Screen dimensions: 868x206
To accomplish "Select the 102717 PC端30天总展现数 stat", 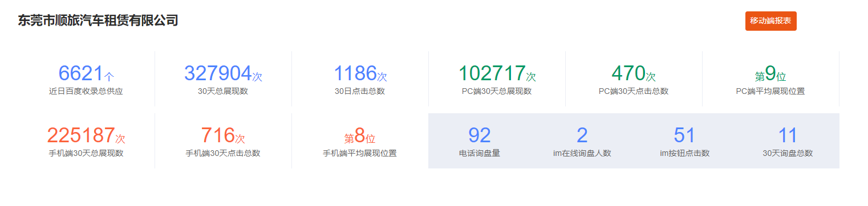I will click(x=497, y=79).
